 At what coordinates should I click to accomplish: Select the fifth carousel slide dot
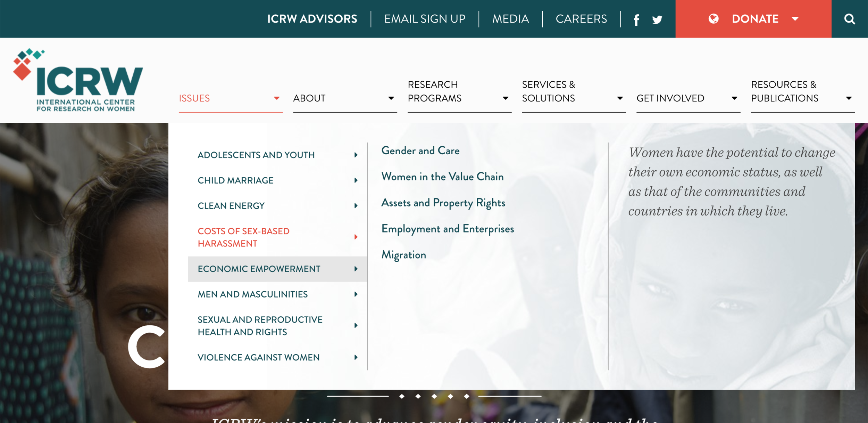click(x=467, y=396)
